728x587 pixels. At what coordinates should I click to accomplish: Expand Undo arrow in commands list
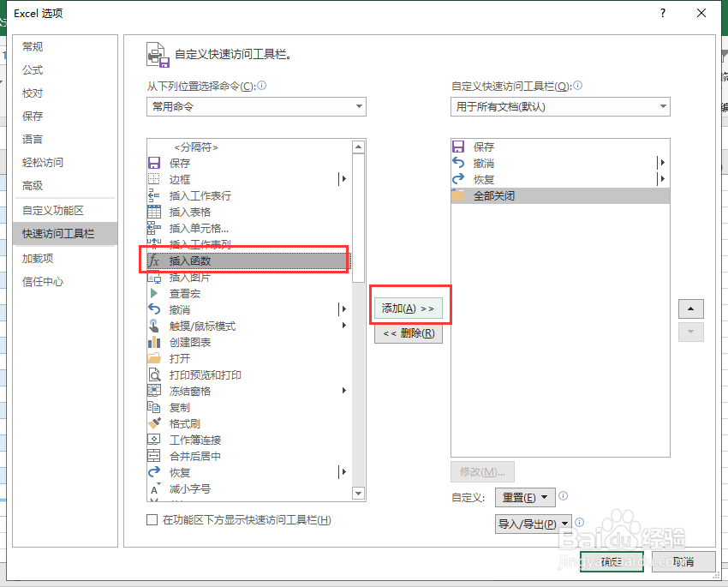pos(343,308)
